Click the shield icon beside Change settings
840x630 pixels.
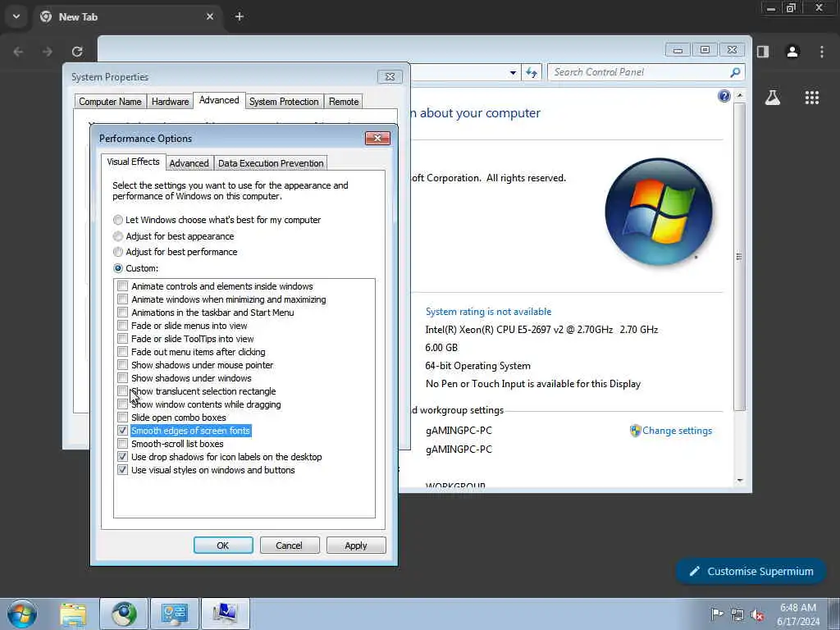click(636, 431)
